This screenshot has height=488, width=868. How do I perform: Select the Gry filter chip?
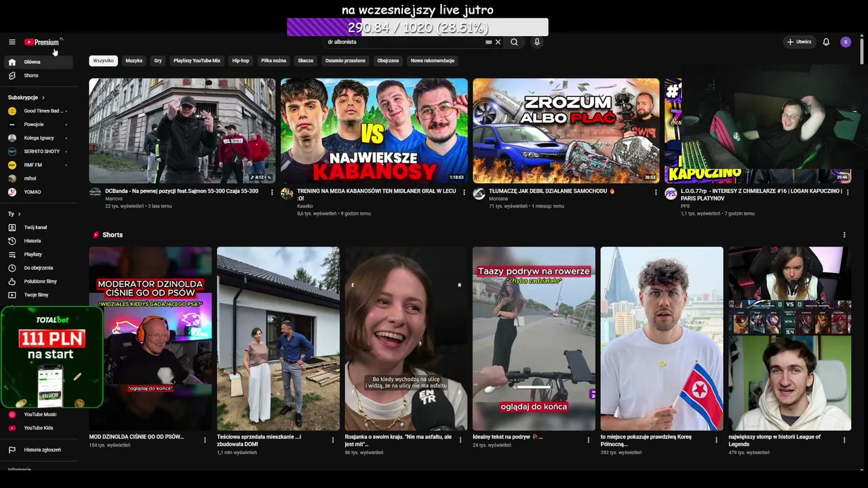[x=158, y=60]
